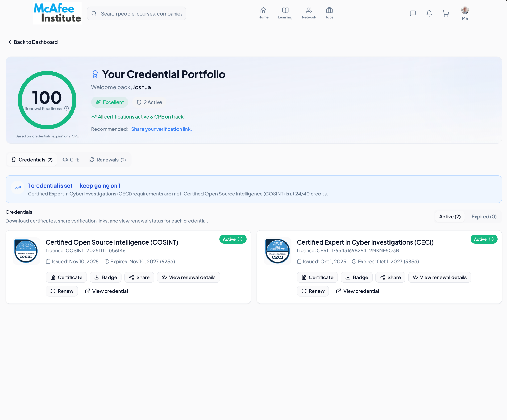The image size is (507, 420).
Task: Open the Home navigation icon
Action: 263,11
